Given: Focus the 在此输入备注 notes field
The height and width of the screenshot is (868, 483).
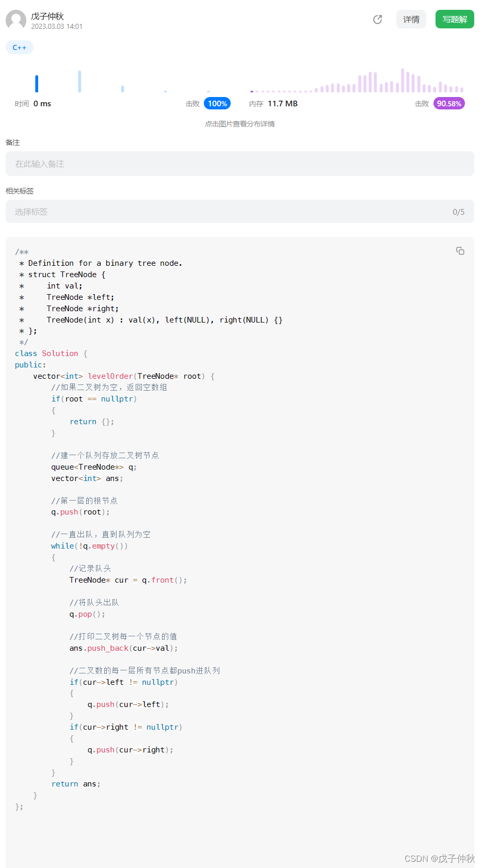Looking at the screenshot, I should pos(240,164).
